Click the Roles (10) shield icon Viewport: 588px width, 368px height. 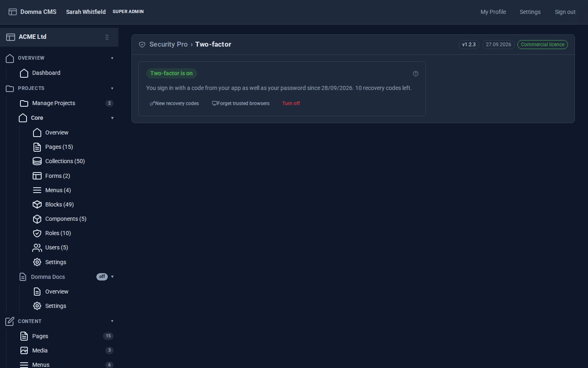37,233
